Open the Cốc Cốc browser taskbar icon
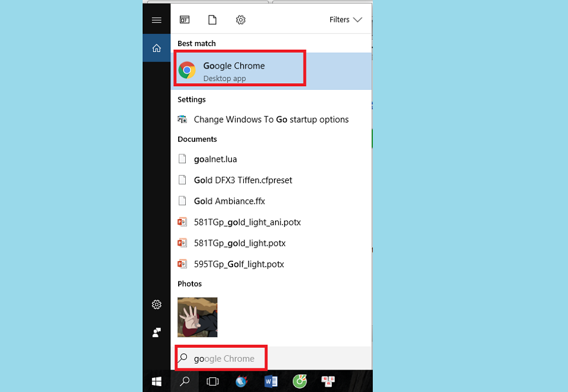Screen dimensions: 568x392 tap(299, 381)
